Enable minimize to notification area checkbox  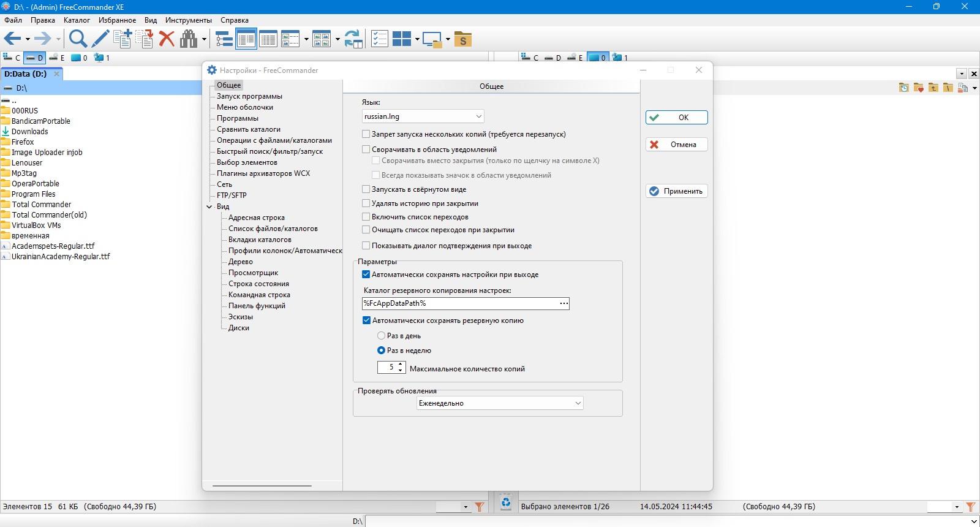(366, 149)
